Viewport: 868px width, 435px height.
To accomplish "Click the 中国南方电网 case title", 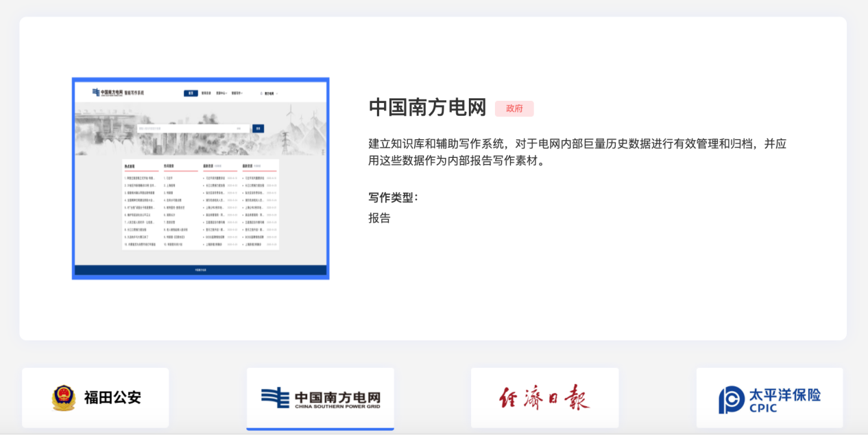I will click(x=427, y=108).
